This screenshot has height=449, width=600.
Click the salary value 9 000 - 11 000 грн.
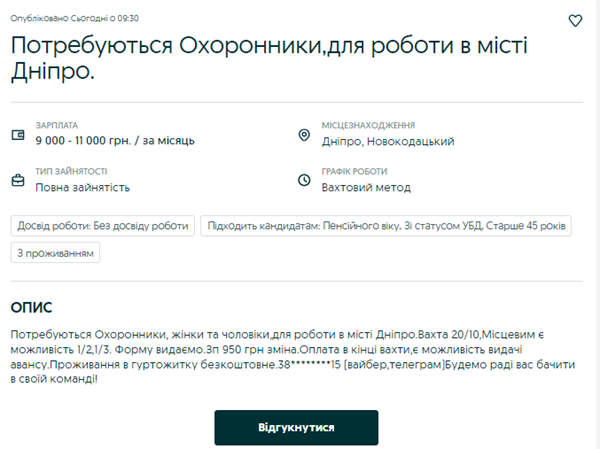point(115,141)
